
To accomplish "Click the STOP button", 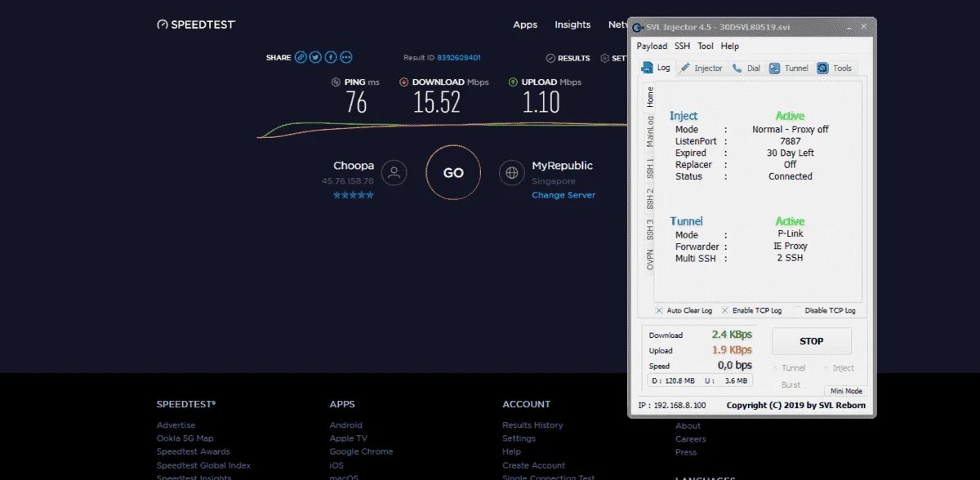I will (x=811, y=341).
